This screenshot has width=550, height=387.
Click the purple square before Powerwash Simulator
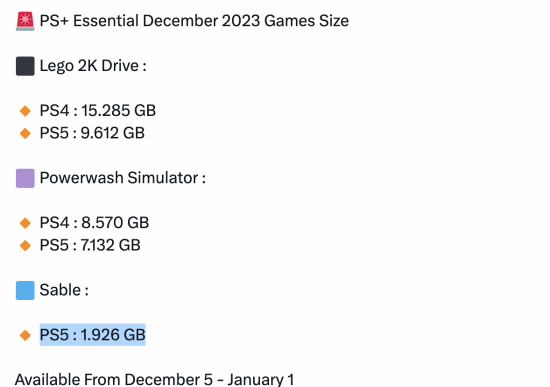pos(25,178)
